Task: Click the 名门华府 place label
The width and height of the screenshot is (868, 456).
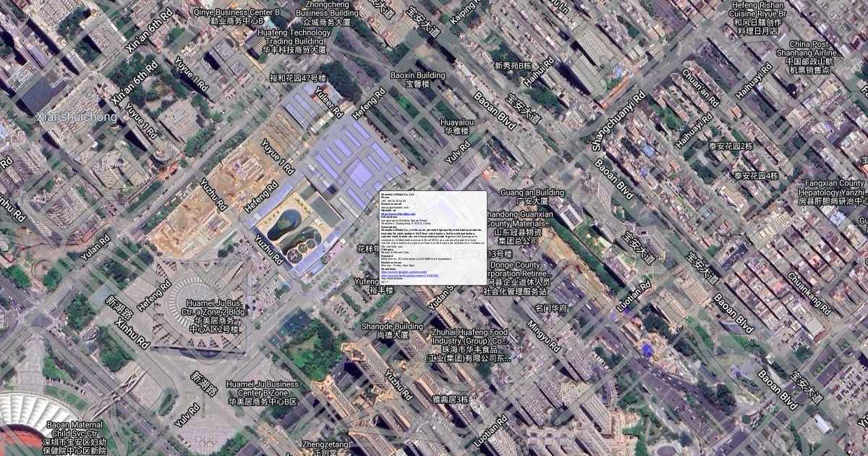Action: [551, 308]
